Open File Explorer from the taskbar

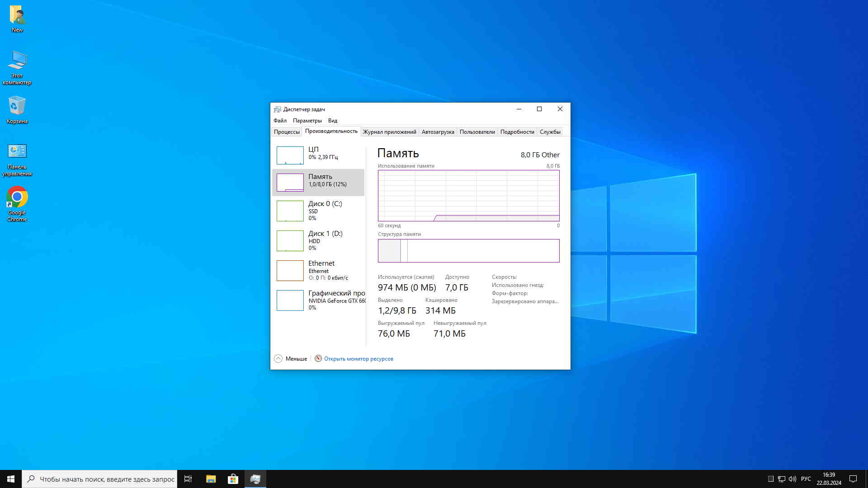point(211,479)
